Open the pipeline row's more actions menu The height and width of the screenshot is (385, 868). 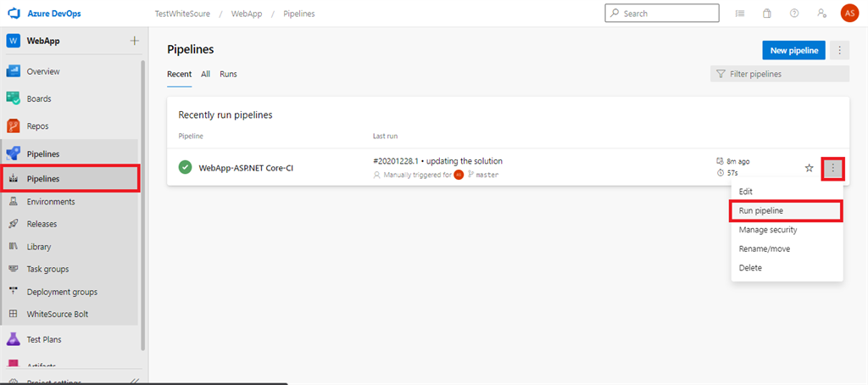click(834, 168)
